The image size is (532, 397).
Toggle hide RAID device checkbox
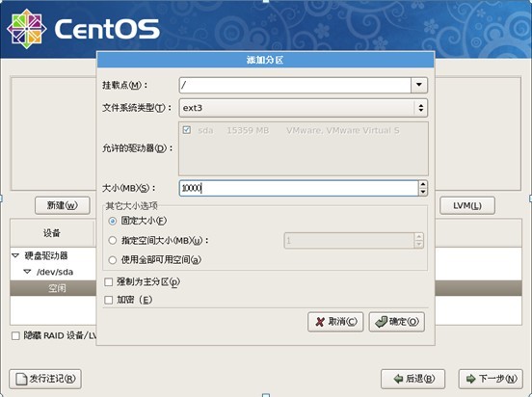pyautogui.click(x=15, y=335)
